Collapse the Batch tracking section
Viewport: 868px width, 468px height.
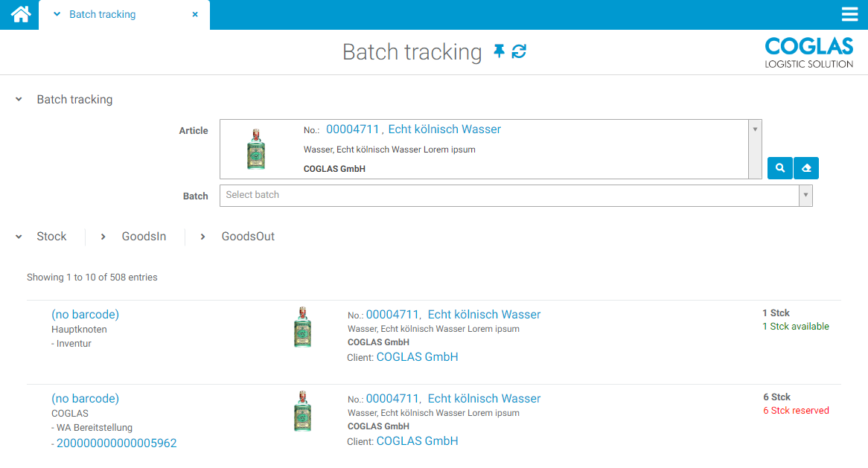pos(18,99)
